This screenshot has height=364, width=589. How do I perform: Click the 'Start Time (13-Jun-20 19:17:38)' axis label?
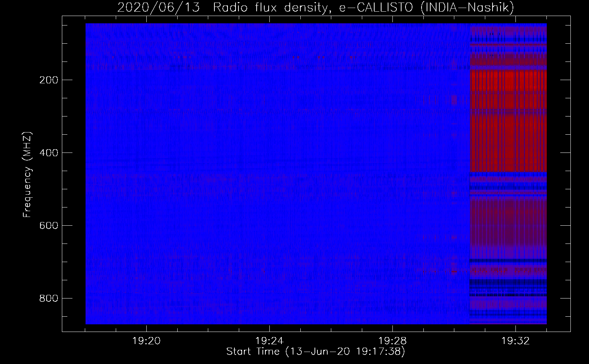pos(316,352)
